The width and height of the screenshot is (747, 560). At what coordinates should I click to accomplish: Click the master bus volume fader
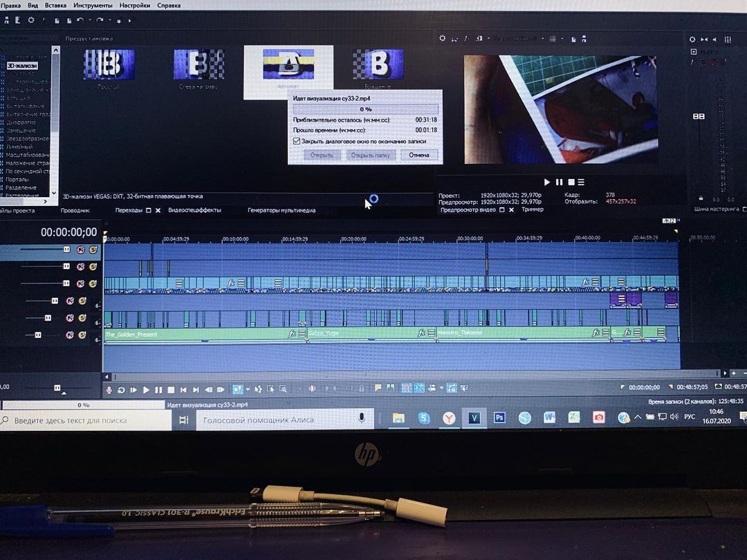click(699, 116)
